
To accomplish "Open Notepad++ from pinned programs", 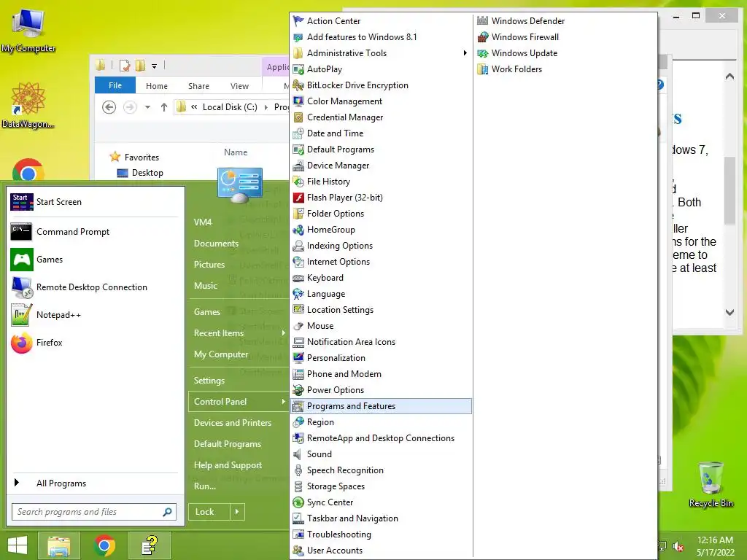I will pyautogui.click(x=94, y=315).
